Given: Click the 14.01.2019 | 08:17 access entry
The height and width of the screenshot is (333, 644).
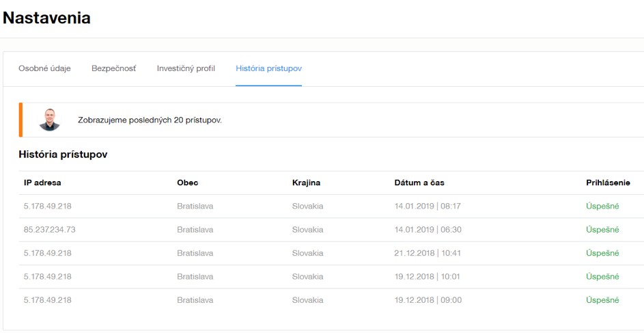Looking at the screenshot, I should (x=428, y=207).
